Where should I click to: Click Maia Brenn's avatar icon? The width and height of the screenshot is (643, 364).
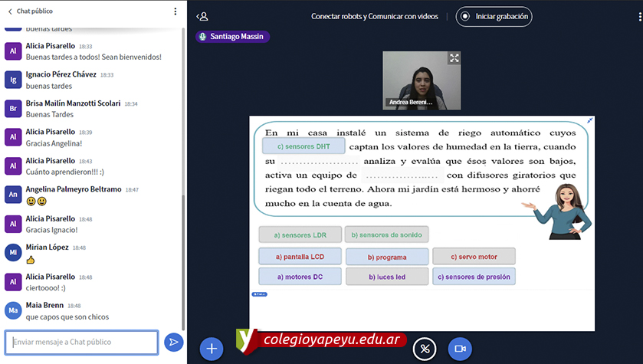coord(12,310)
